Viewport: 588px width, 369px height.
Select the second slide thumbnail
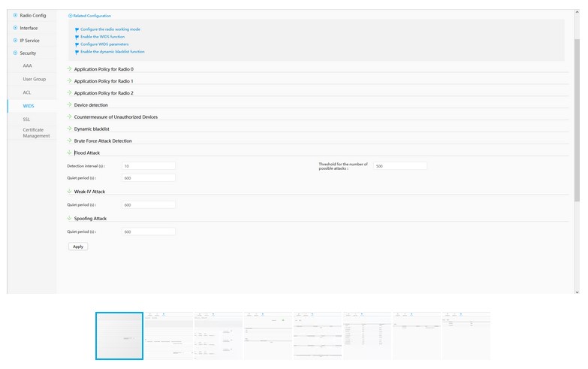(x=169, y=336)
